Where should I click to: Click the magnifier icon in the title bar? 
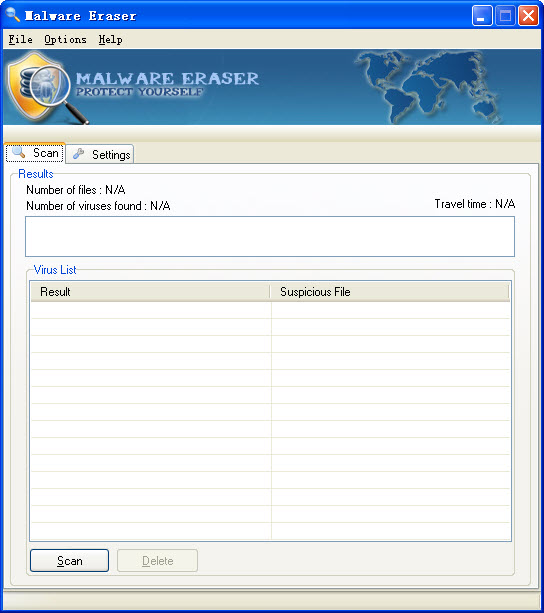coord(13,15)
